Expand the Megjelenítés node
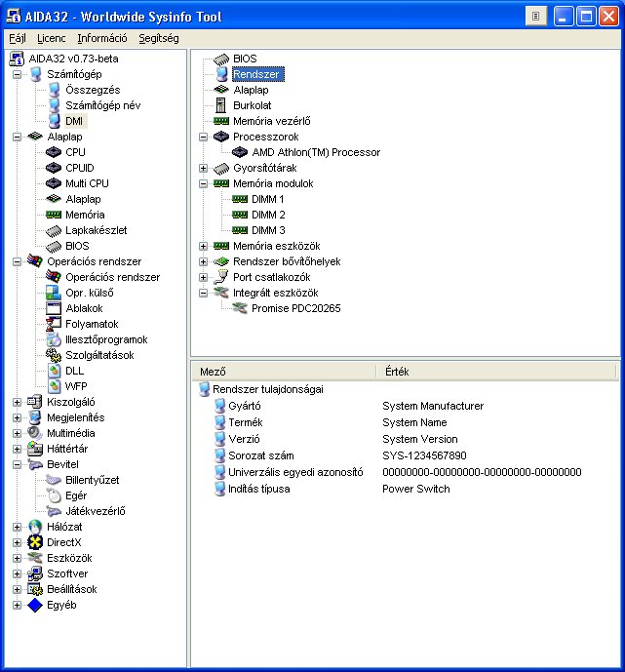 (x=17, y=417)
